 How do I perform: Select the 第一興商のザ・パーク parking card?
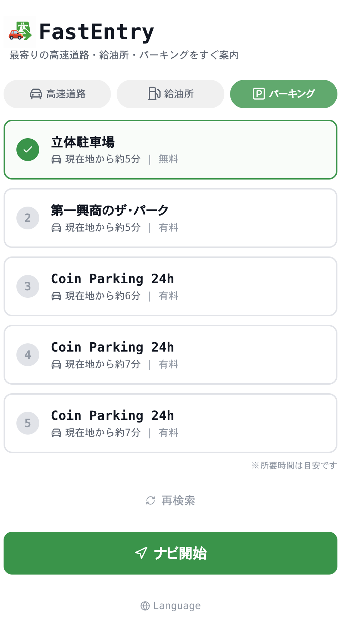[x=170, y=218]
